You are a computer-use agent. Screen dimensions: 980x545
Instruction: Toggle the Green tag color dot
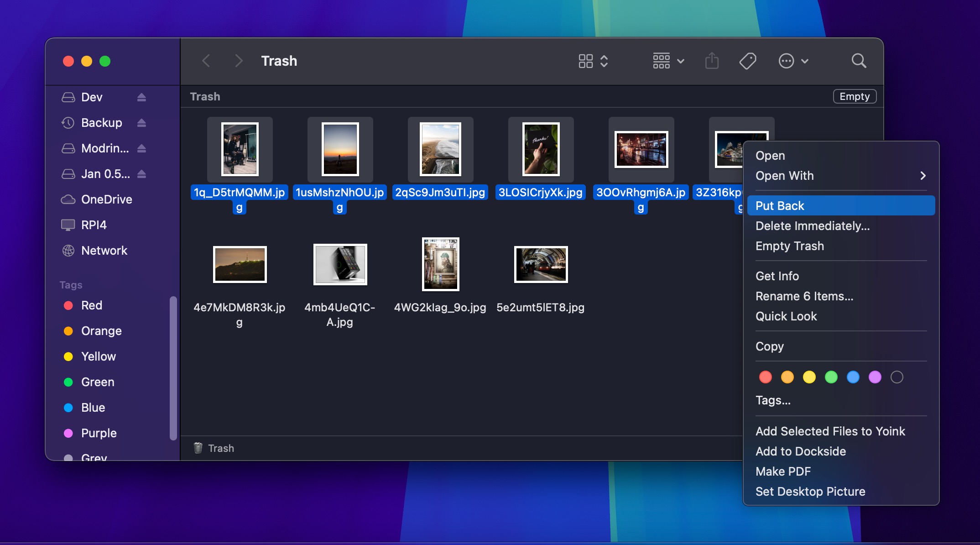(831, 377)
